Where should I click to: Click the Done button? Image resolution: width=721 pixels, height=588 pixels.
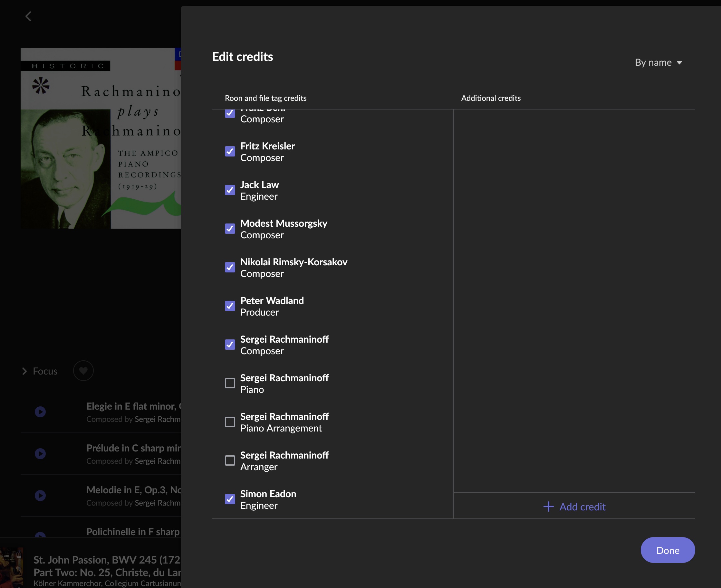[x=668, y=550]
